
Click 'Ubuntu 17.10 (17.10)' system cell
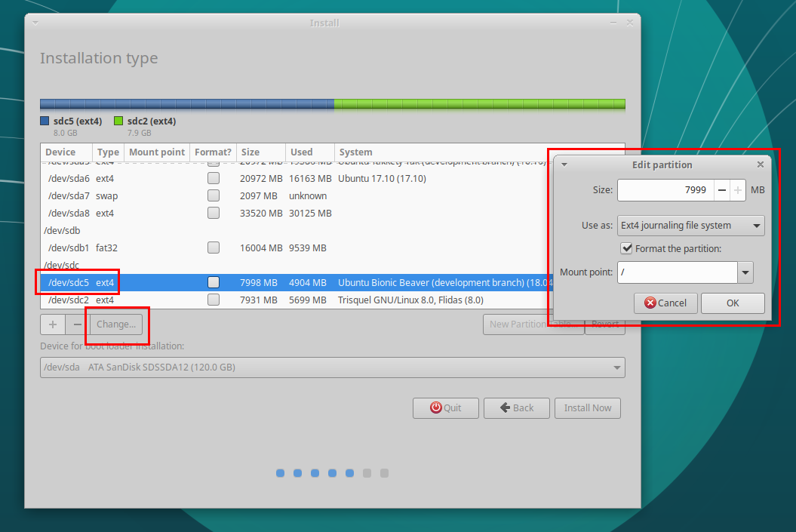point(383,178)
